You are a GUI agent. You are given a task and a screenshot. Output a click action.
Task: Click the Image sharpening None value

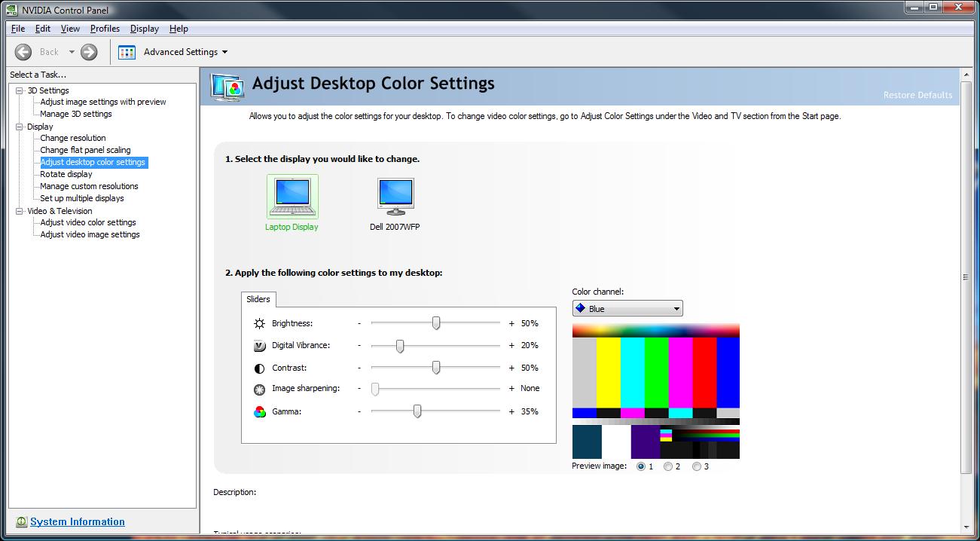pos(530,388)
